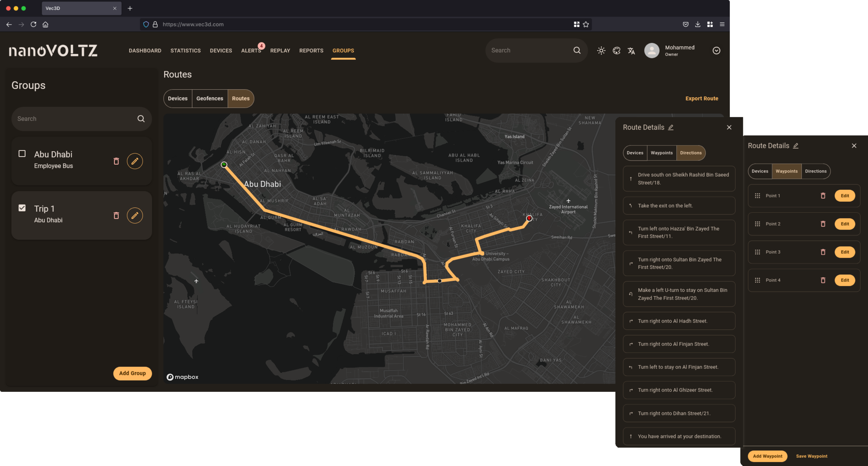Delete the Abu Dhabi group

coord(116,161)
